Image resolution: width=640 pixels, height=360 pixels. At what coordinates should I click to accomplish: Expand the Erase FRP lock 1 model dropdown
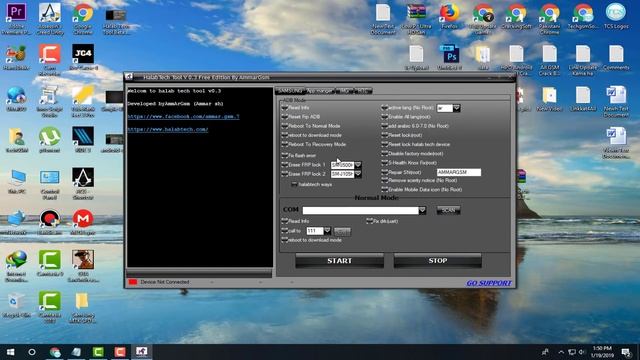pos(358,165)
